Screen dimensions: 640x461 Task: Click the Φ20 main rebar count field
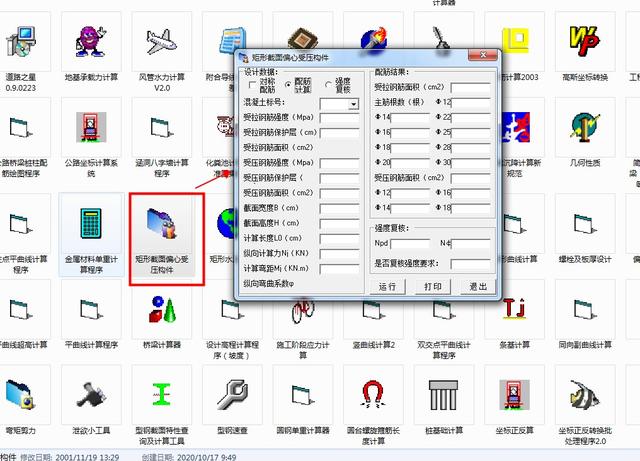tap(410, 164)
